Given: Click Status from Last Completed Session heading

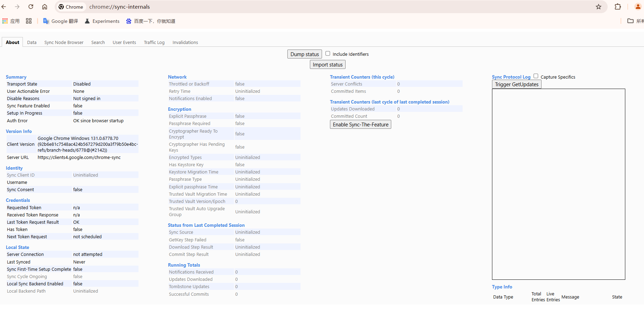Looking at the screenshot, I should (x=206, y=225).
